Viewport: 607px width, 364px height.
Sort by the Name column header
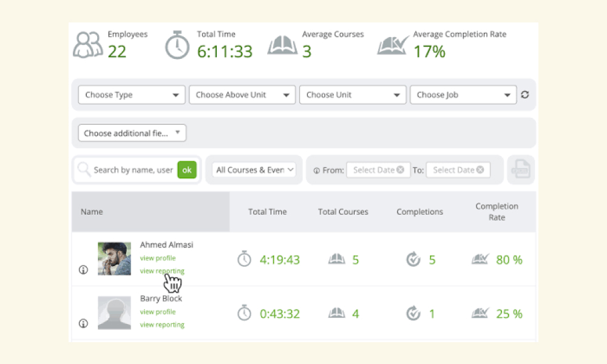coord(92,212)
